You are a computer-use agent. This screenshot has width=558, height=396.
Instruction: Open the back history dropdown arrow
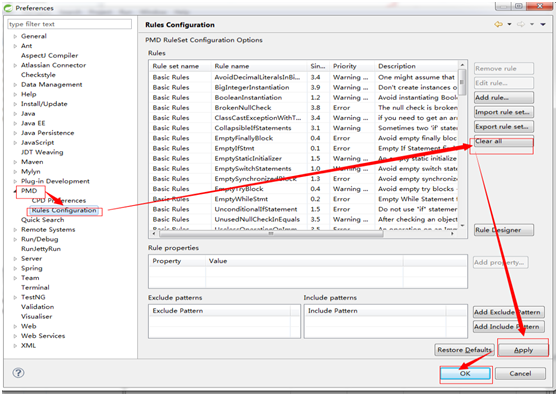tap(509, 24)
